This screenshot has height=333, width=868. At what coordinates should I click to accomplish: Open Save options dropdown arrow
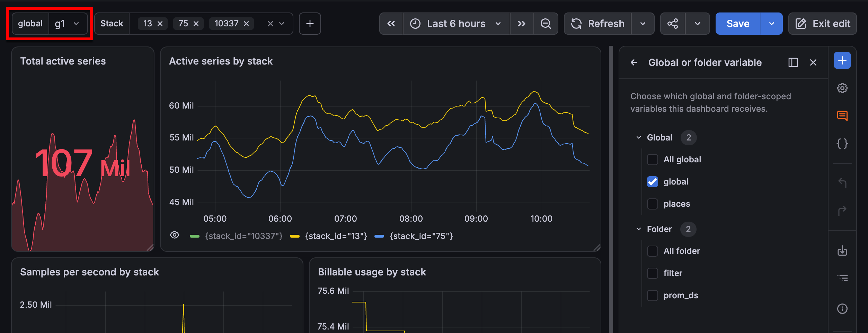click(772, 24)
